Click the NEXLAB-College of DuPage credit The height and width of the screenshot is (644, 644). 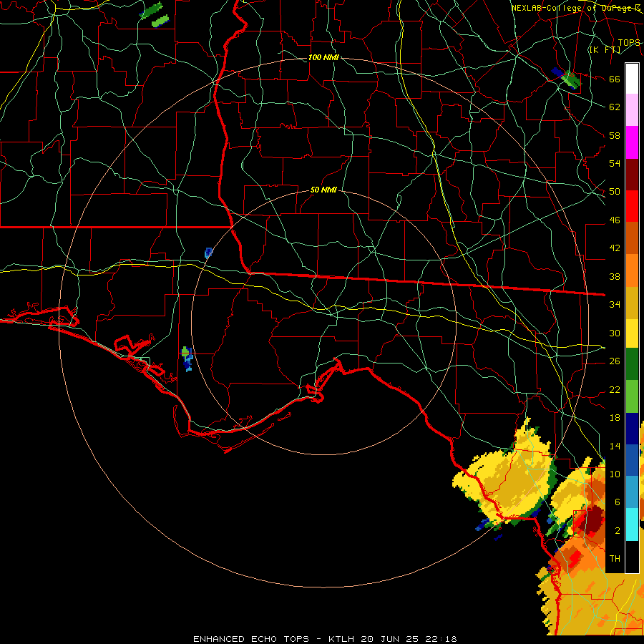(x=575, y=8)
